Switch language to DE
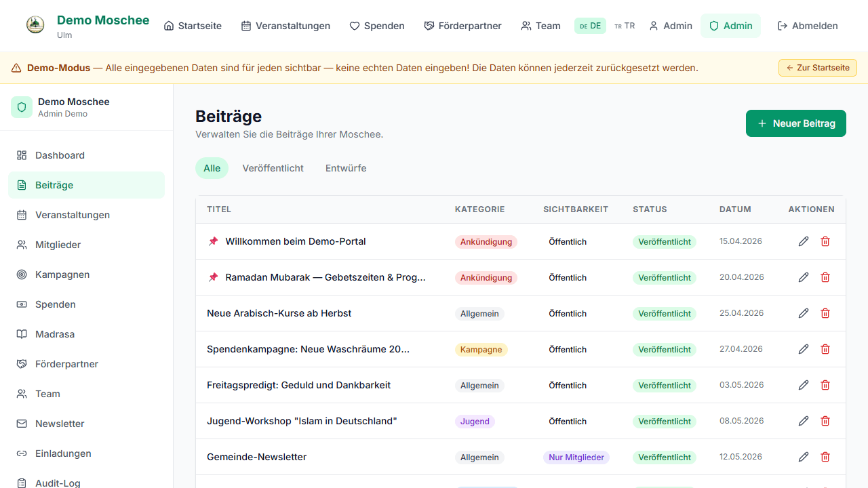 (x=590, y=26)
